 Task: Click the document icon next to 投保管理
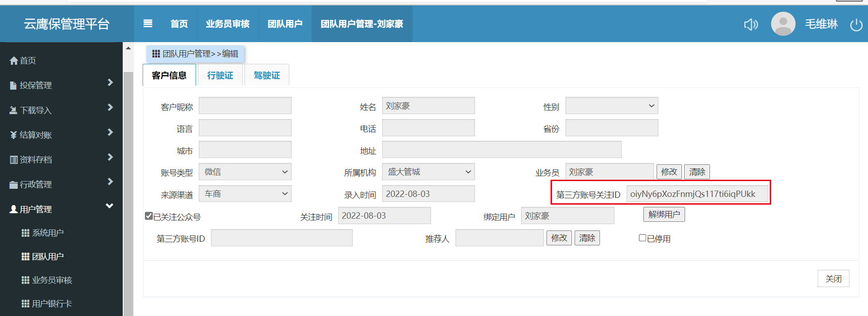[14, 85]
